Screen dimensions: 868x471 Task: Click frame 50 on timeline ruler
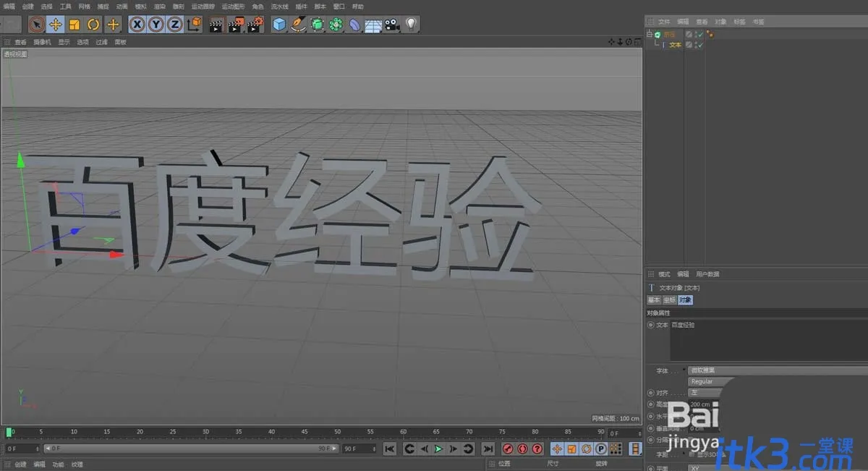pos(337,433)
